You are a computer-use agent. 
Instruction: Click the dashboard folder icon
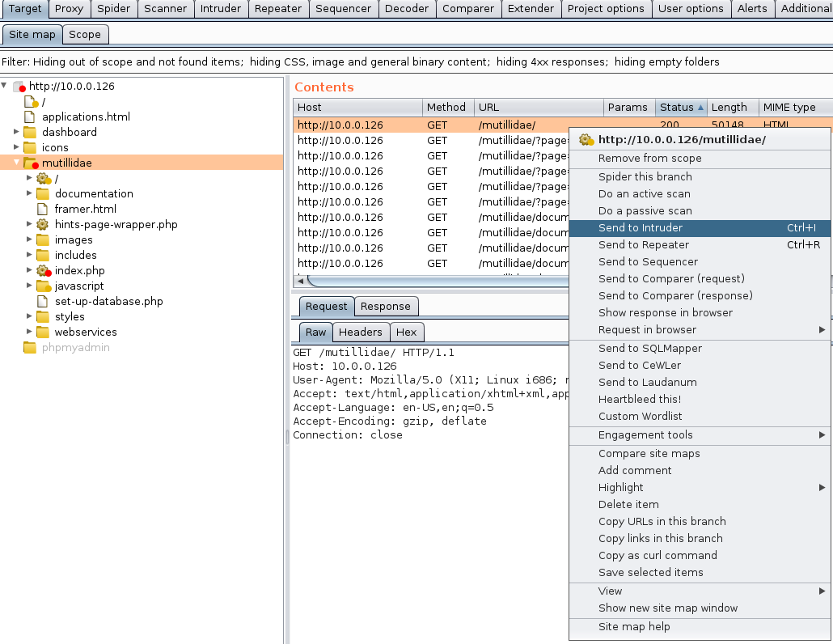coord(30,133)
